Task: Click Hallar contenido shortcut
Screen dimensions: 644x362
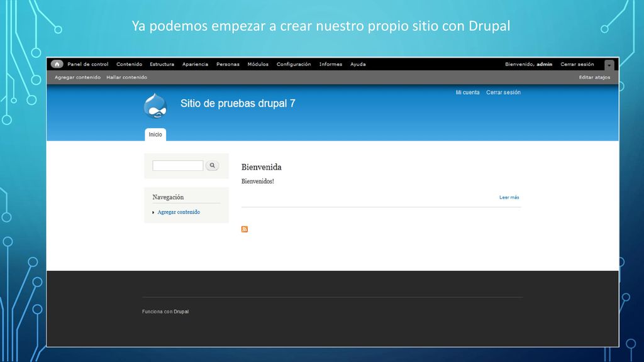Action: 126,77
